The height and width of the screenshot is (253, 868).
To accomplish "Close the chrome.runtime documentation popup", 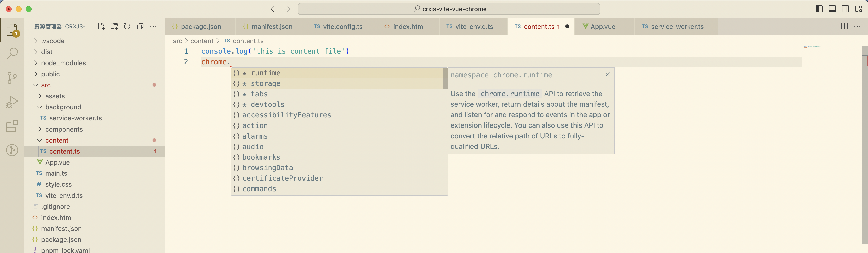I will tap(607, 74).
